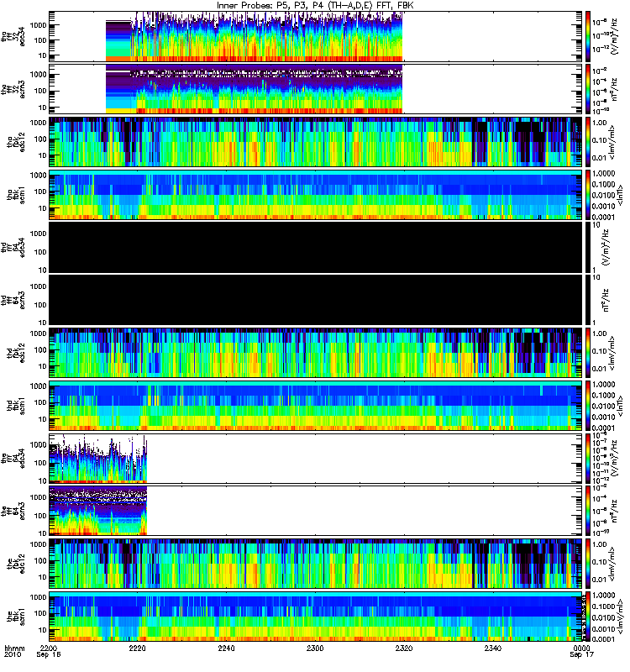The height and width of the screenshot is (672, 630).
Task: Click the (V/m)²/Hz unit label of top panel
Action: (613, 36)
